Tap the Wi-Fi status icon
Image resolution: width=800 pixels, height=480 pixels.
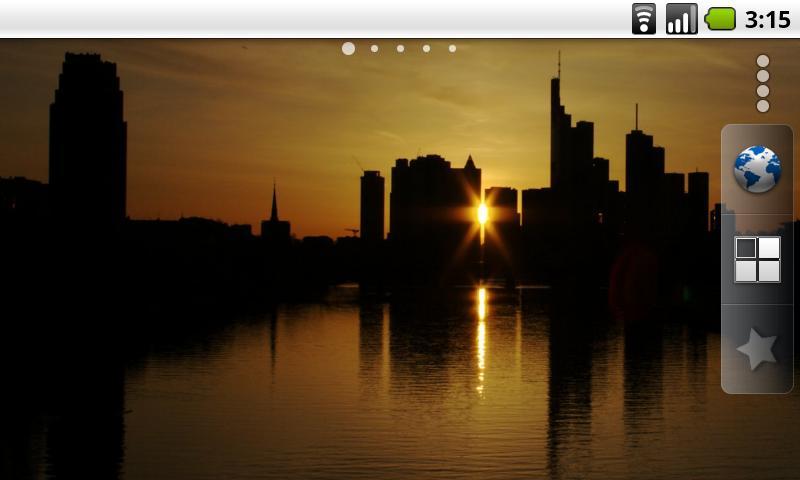[x=644, y=19]
